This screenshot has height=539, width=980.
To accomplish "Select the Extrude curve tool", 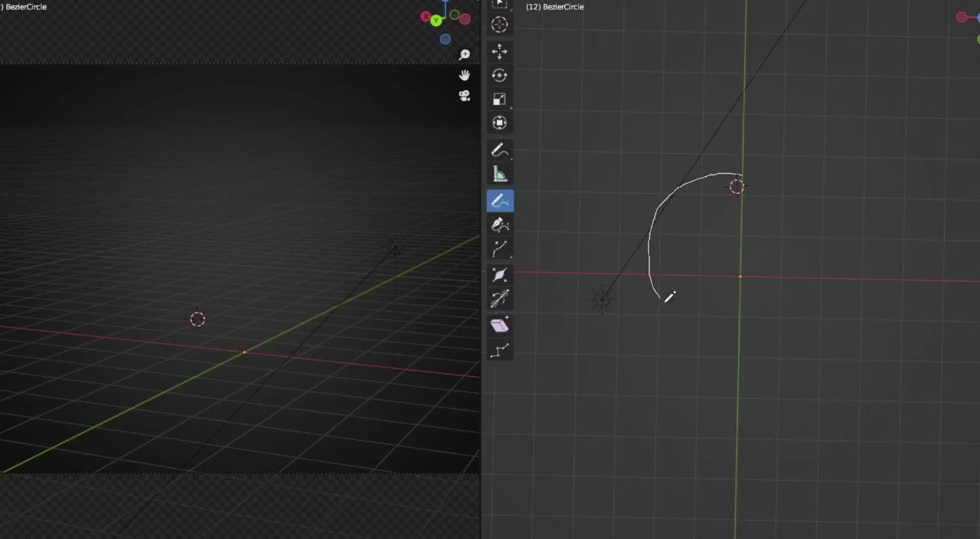I will pos(499,248).
